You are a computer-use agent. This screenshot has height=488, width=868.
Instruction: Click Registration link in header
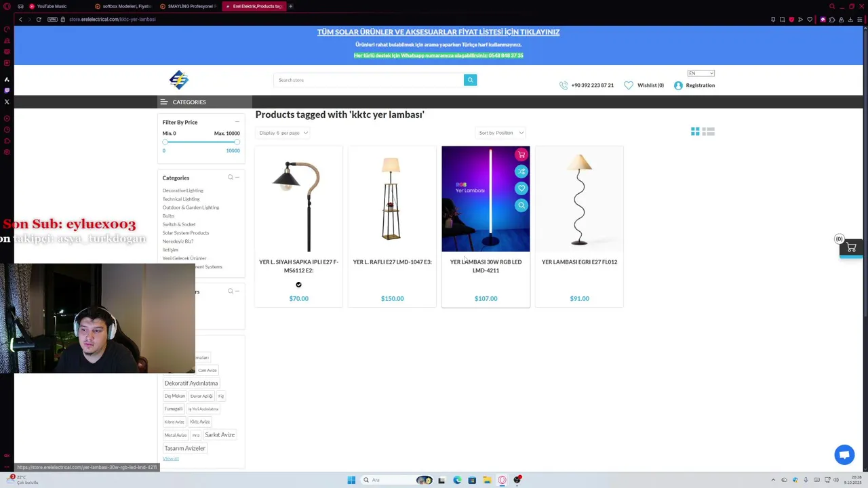701,85
